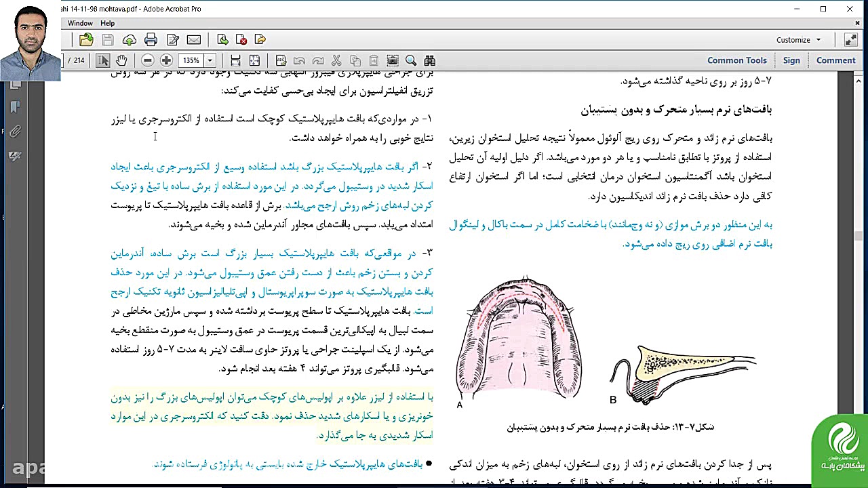Open Common Tools
Screen dimensions: 868x488
tap(737, 60)
